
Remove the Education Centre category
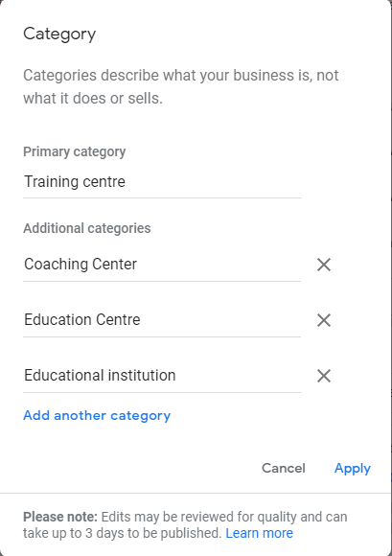click(324, 320)
